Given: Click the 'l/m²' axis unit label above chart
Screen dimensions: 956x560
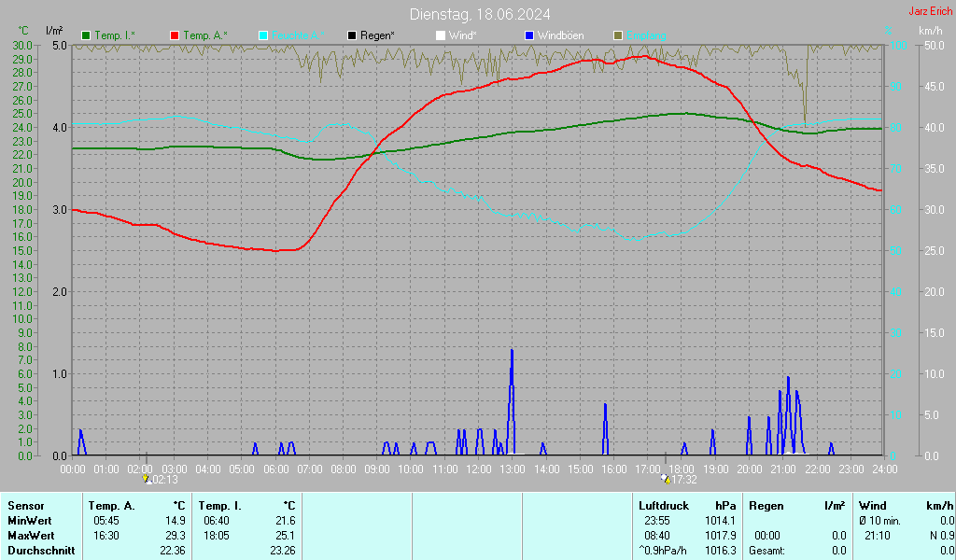Looking at the screenshot, I should [x=54, y=31].
